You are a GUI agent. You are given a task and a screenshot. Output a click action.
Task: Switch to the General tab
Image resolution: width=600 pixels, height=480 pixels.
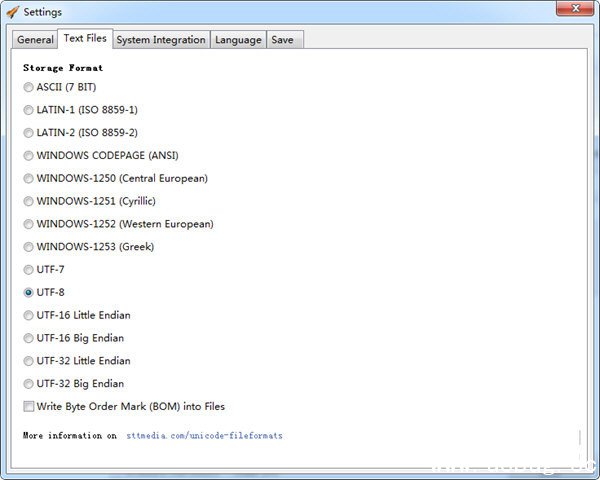[35, 40]
